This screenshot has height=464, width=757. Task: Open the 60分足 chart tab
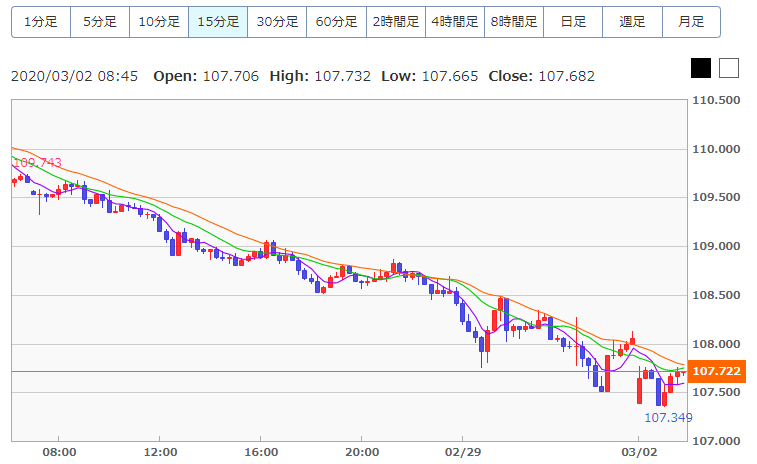(x=336, y=22)
